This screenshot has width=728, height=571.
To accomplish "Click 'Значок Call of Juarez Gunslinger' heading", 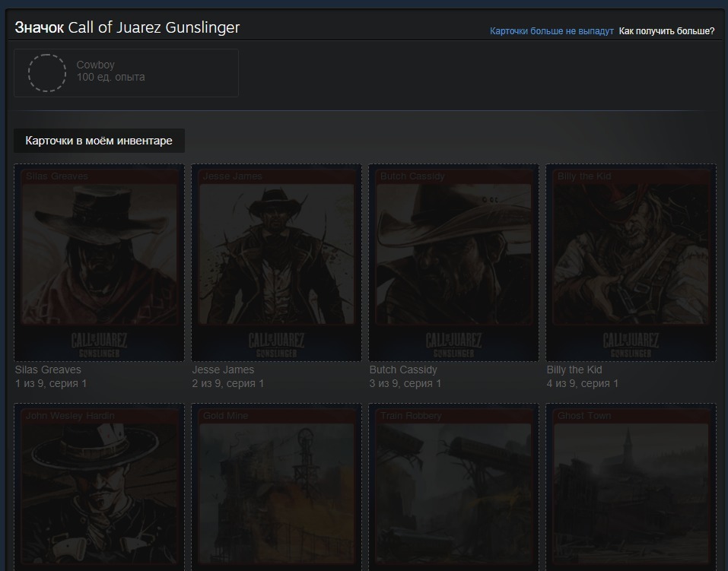I will coord(127,27).
